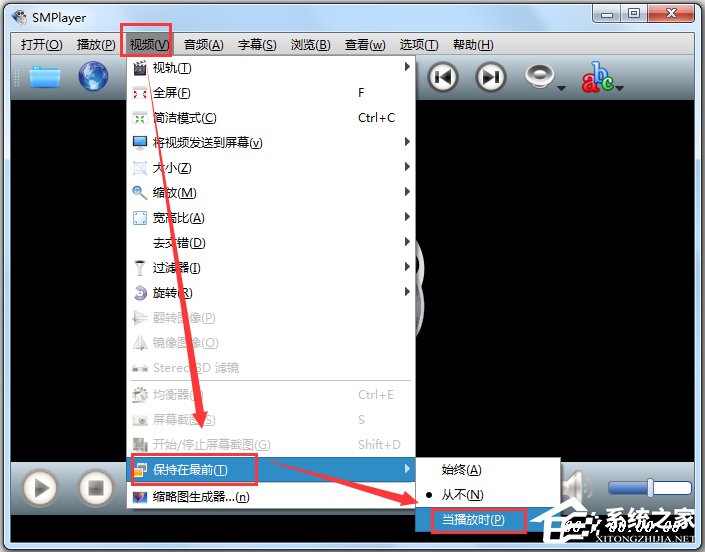Click the 简洁模式 compact mode icon
The height and width of the screenshot is (552, 705).
click(x=140, y=119)
